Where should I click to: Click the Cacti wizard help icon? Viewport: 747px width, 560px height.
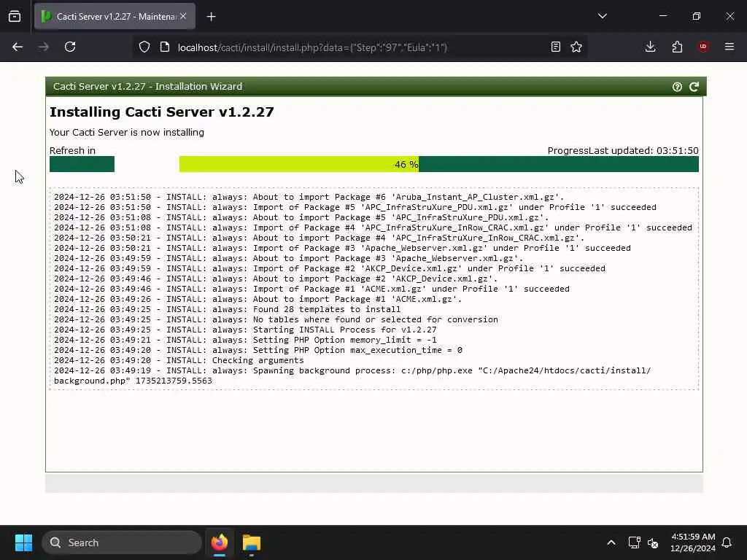tap(677, 87)
